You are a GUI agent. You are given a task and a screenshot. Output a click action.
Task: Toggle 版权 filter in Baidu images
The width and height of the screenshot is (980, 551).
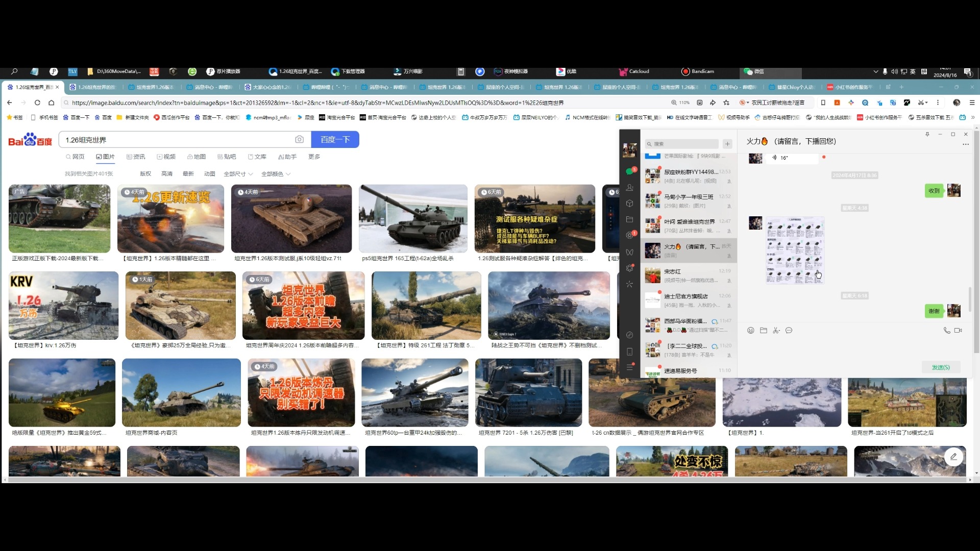[145, 174]
